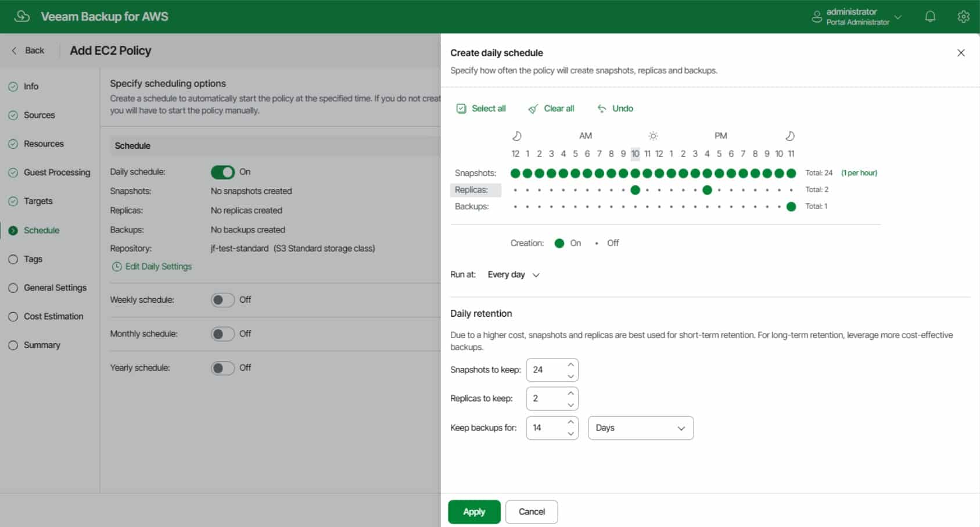The height and width of the screenshot is (527, 980).
Task: Select the Snapshots row label
Action: [476, 173]
